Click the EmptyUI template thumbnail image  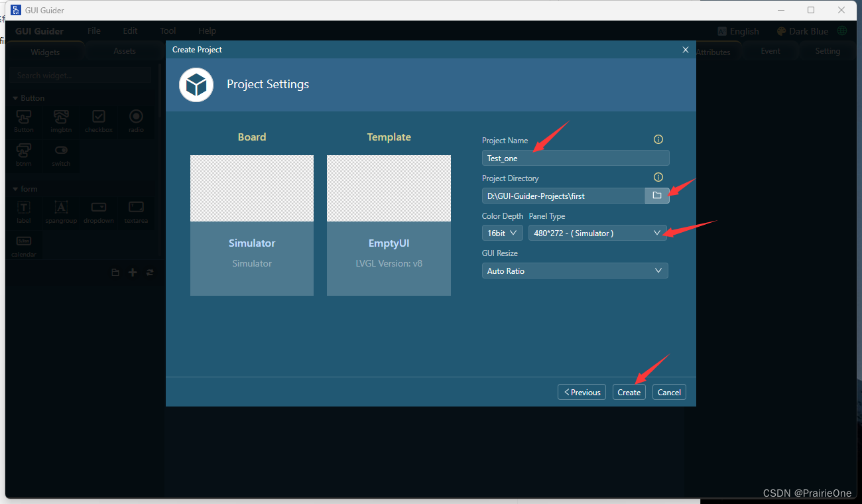click(389, 188)
